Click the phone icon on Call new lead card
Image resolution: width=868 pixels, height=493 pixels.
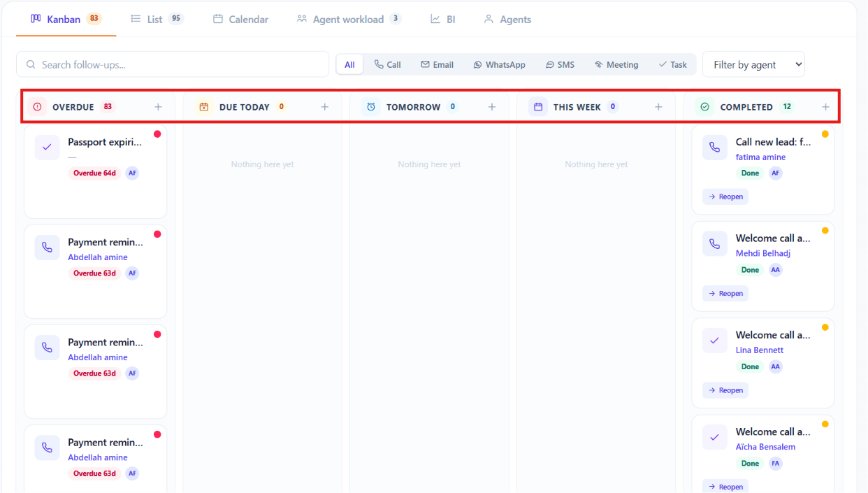(714, 148)
